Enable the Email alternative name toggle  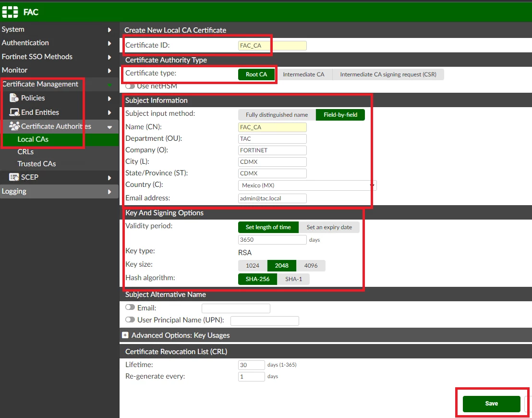coord(130,307)
